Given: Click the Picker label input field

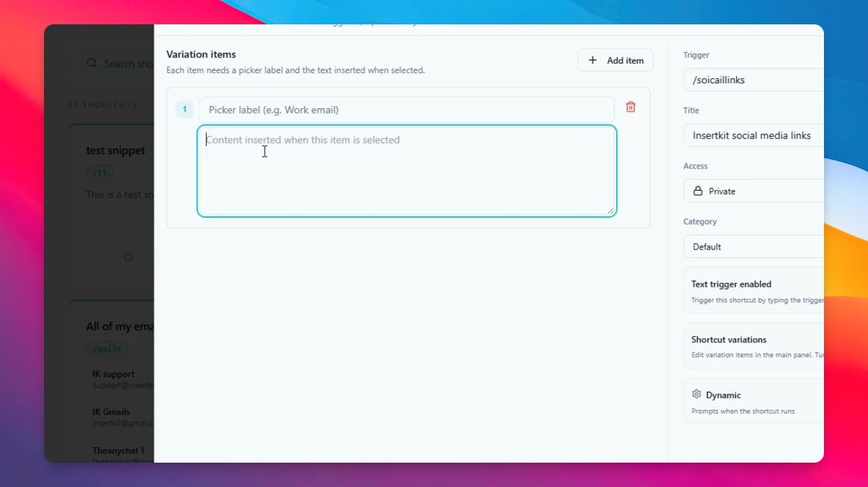Looking at the screenshot, I should point(407,110).
